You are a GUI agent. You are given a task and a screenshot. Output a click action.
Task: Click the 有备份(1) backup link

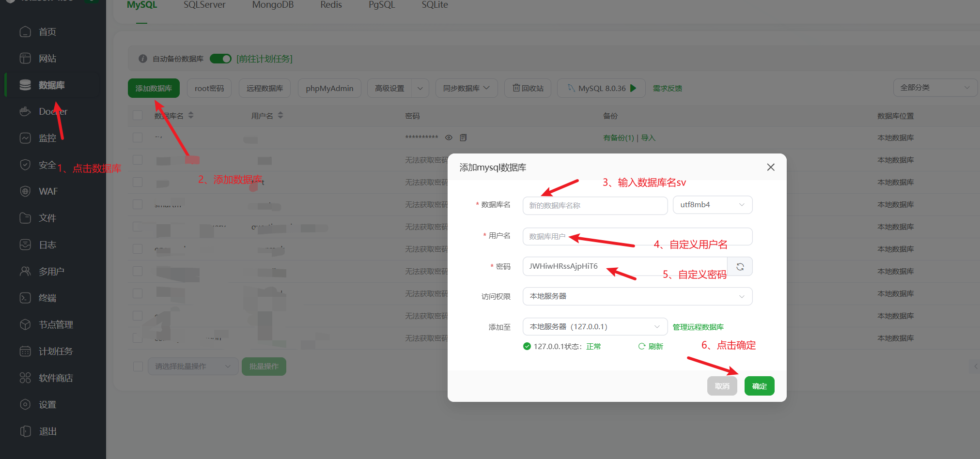coord(619,138)
